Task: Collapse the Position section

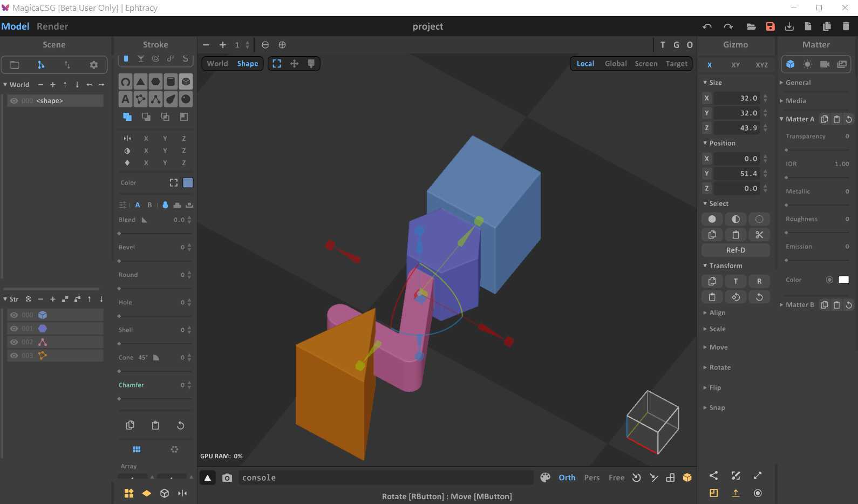Action: (x=719, y=143)
